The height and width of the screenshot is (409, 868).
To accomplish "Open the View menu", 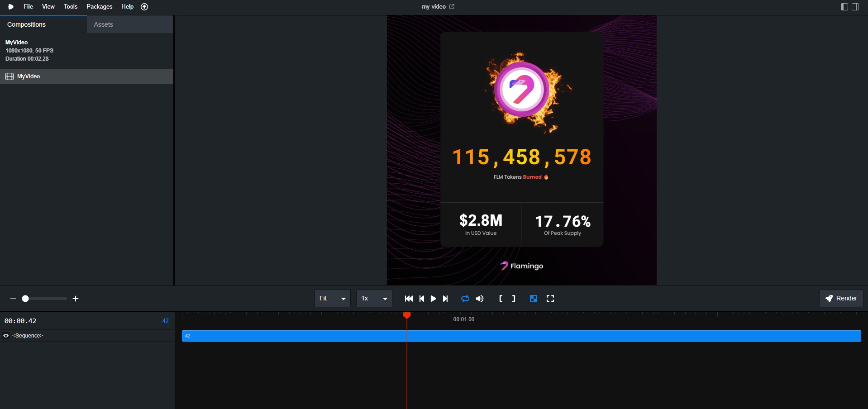I will pyautogui.click(x=48, y=7).
